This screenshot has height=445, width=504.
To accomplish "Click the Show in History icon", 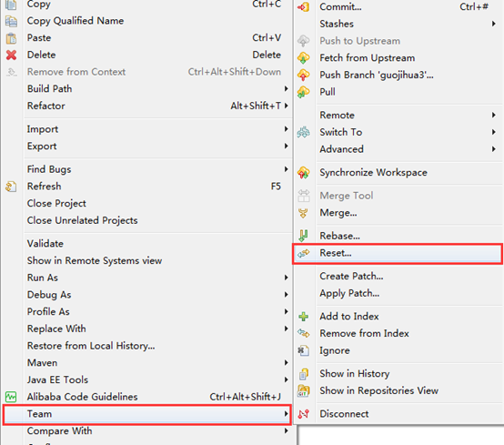I will tap(304, 374).
